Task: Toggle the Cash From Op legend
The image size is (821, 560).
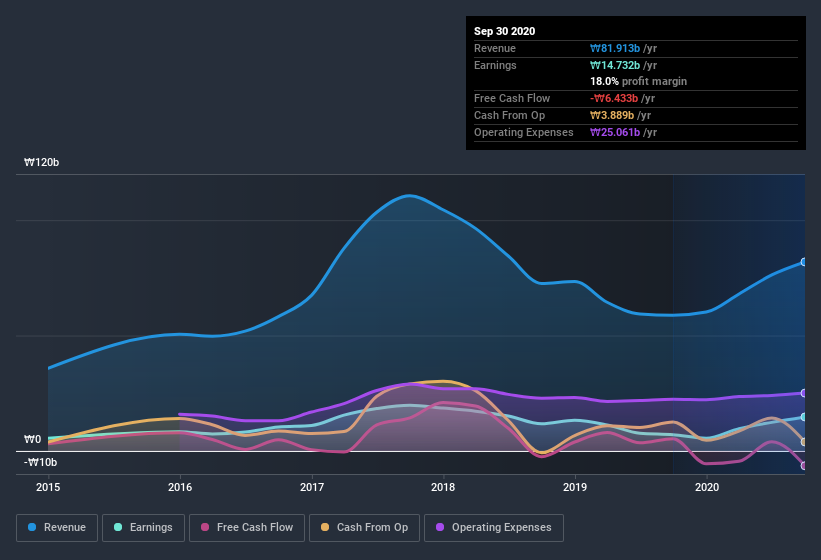Action: [364, 528]
